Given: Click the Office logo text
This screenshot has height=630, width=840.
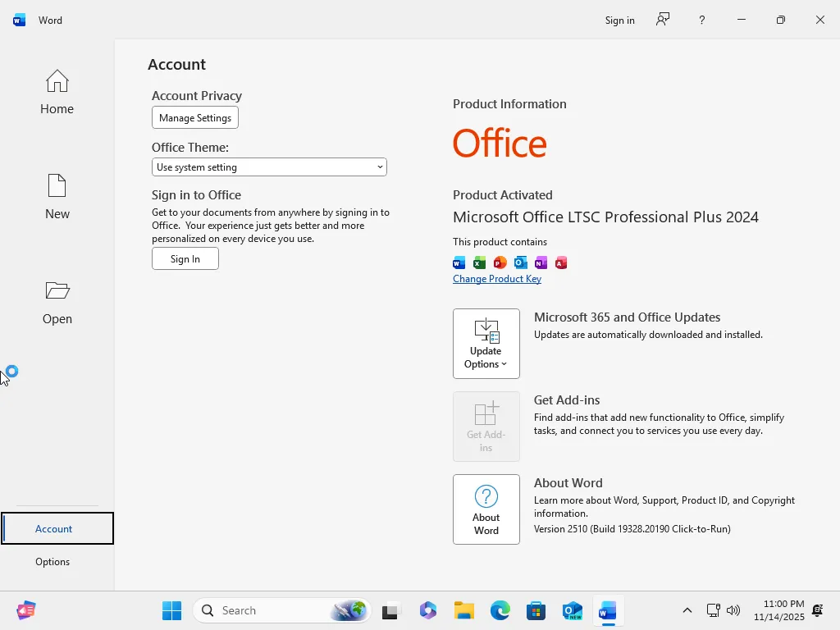Looking at the screenshot, I should [x=500, y=143].
